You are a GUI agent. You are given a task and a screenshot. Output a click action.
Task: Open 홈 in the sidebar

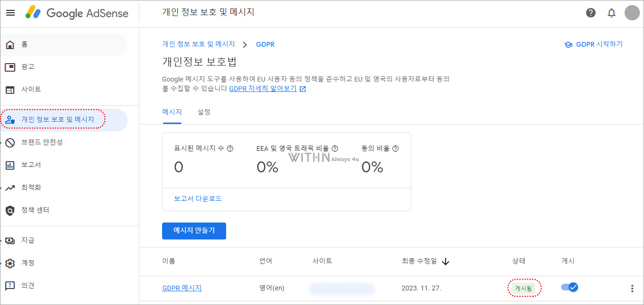(64, 45)
